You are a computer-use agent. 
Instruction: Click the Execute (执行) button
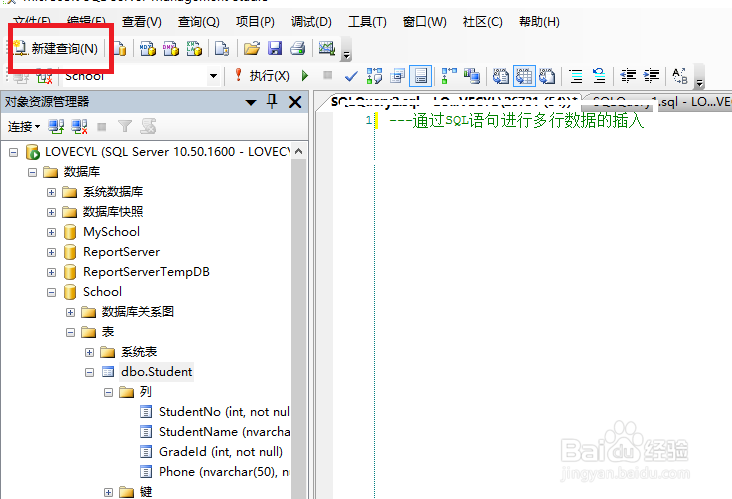pos(262,76)
